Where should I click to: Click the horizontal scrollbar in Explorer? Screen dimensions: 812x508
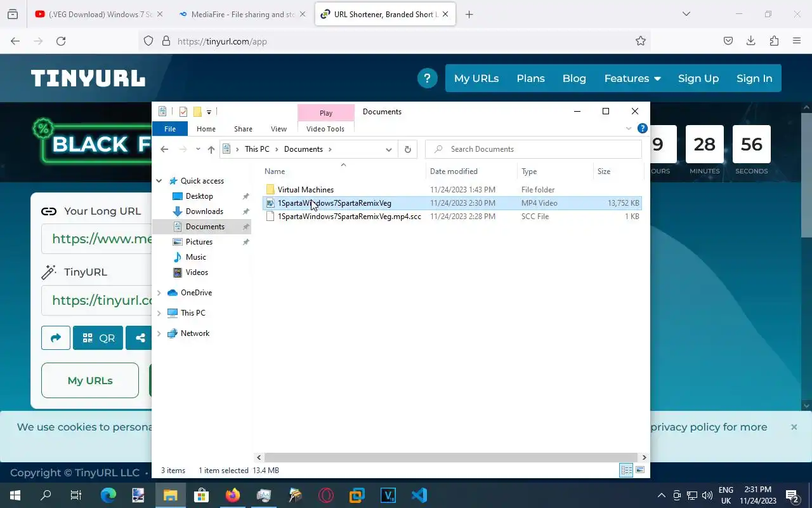pos(451,457)
